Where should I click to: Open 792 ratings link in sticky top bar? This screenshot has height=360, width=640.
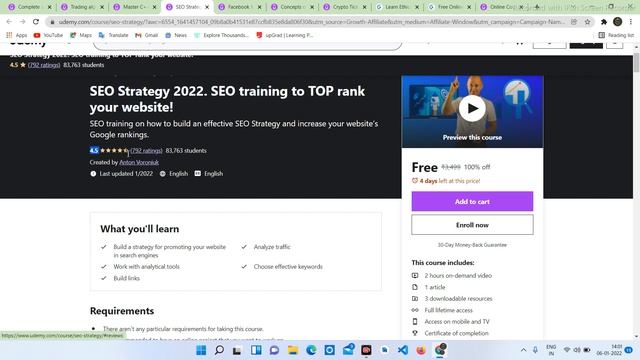(44, 65)
